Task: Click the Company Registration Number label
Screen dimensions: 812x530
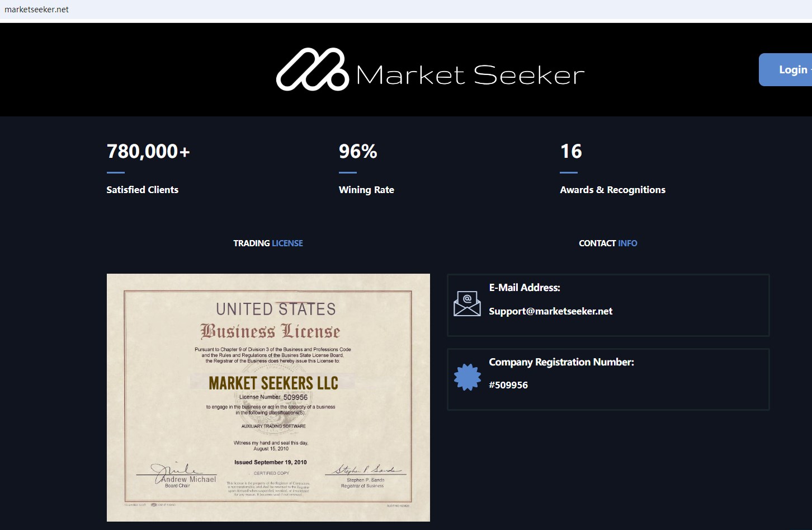Action: click(x=561, y=362)
